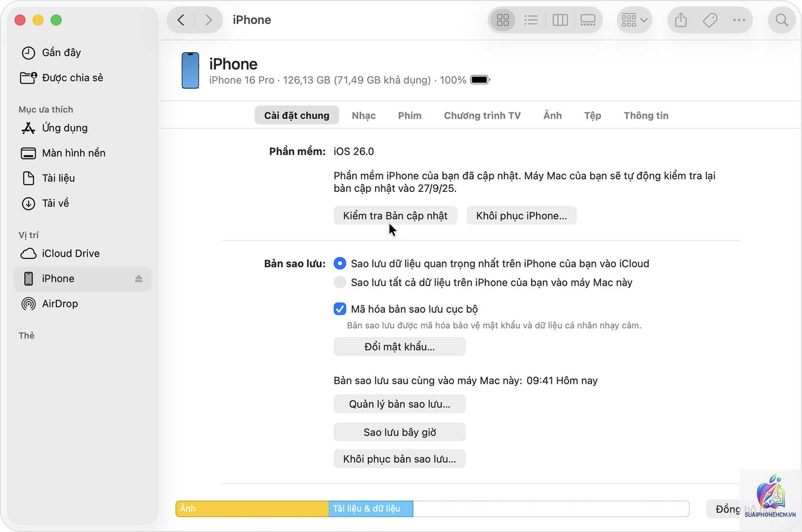
Task: Select backup to this Mac radio option
Action: point(340,282)
